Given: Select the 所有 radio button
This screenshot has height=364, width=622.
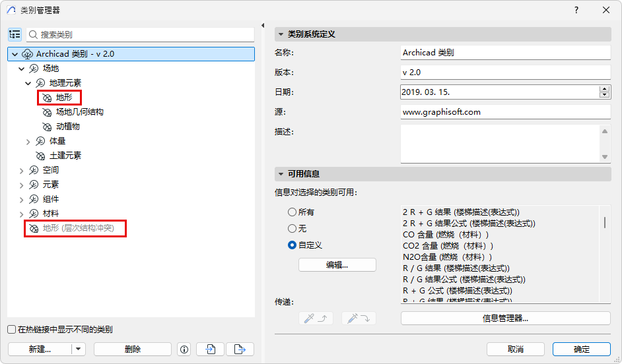Looking at the screenshot, I should pyautogui.click(x=292, y=212).
